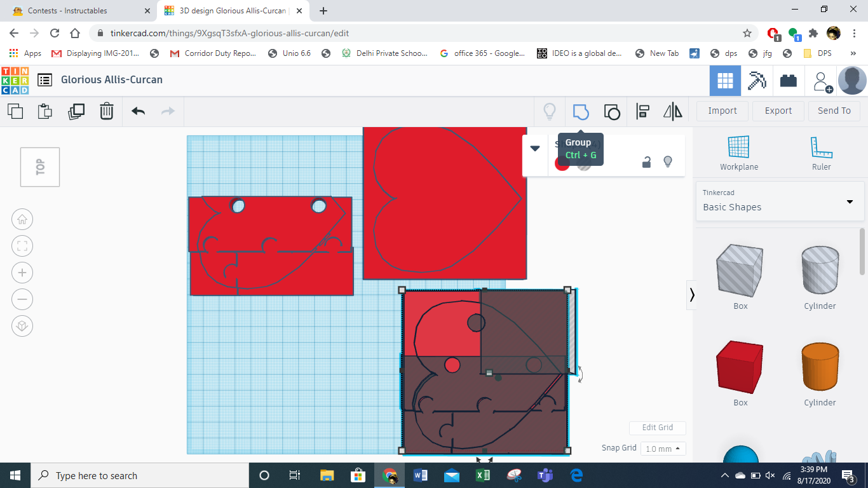Click the TOP view cube face
868x488 pixels.
[x=40, y=167]
